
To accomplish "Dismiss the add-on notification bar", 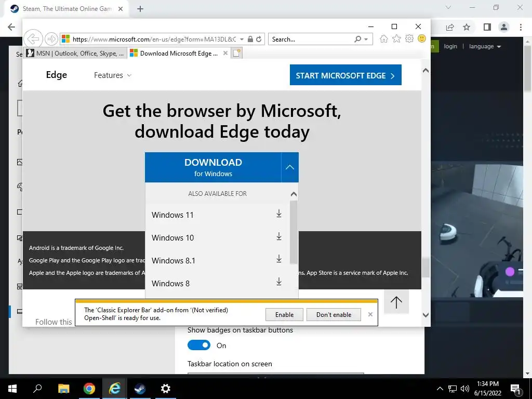I will click(x=370, y=314).
